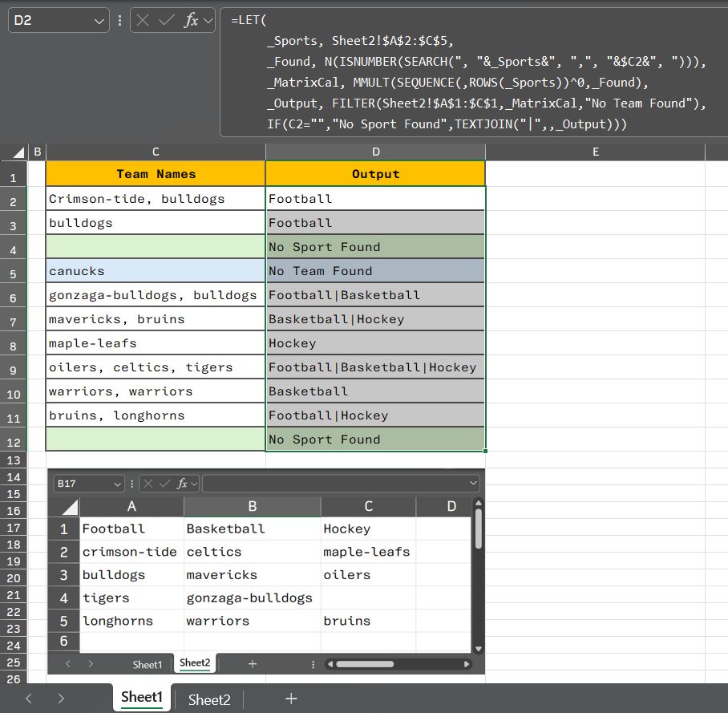Expand the inset formula bar with its chevron
This screenshot has width=728, height=713.
point(473,483)
